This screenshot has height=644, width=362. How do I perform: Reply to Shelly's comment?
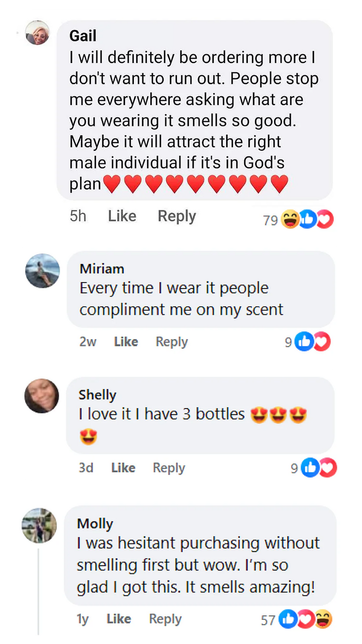(x=169, y=467)
